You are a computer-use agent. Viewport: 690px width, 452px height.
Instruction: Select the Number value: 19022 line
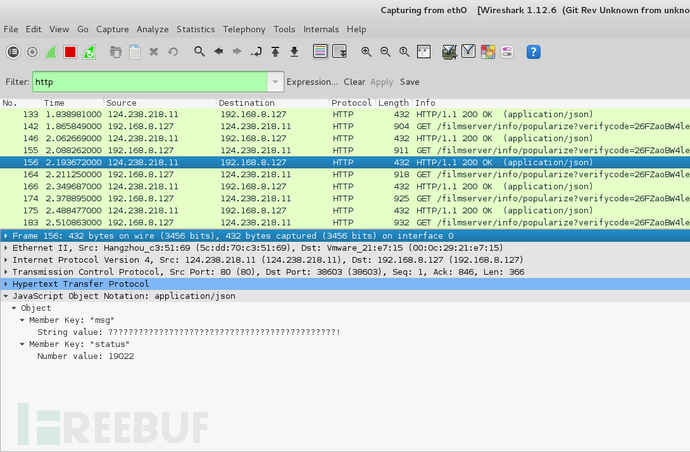(x=86, y=356)
